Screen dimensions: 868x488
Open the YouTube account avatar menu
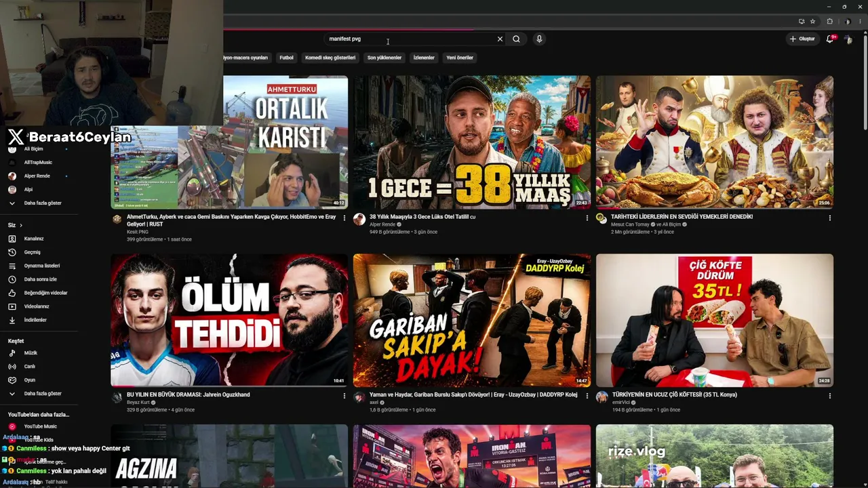coord(848,39)
